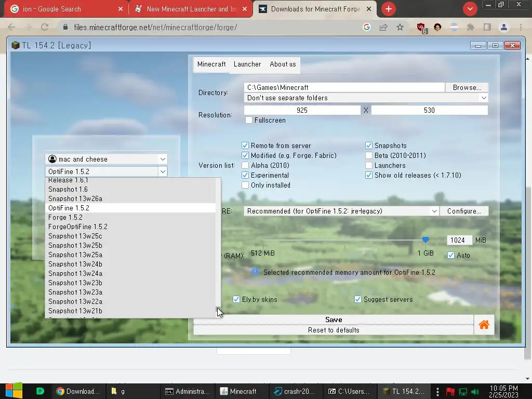Image resolution: width=532 pixels, height=399 pixels.
Task: Open the extensions puzzle icon
Action: pos(470,28)
